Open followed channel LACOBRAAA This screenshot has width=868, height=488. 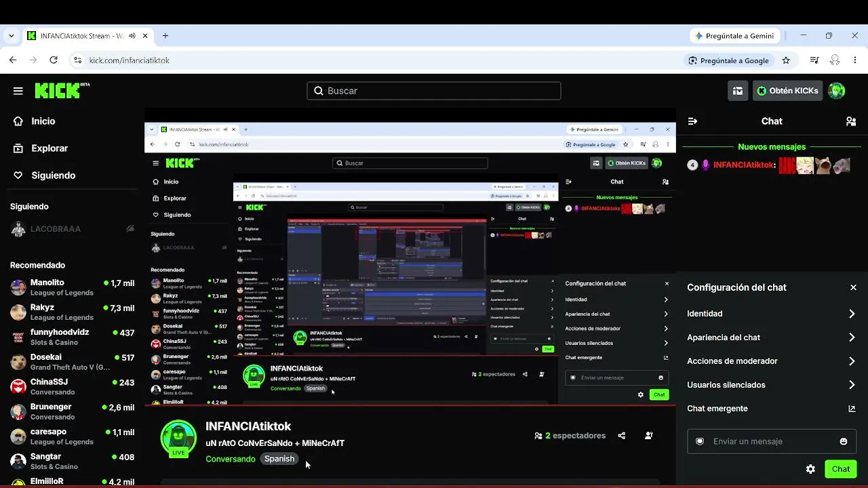coord(72,229)
